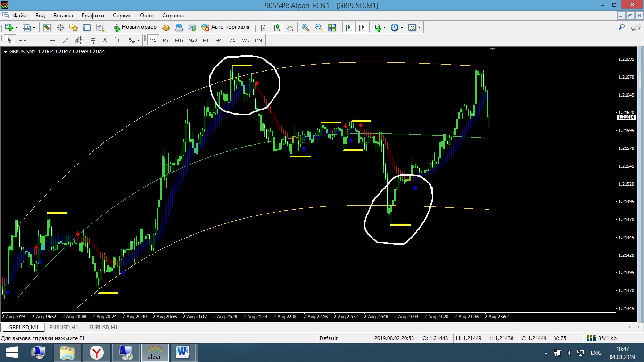Open a new chart window icon

click(x=9, y=27)
